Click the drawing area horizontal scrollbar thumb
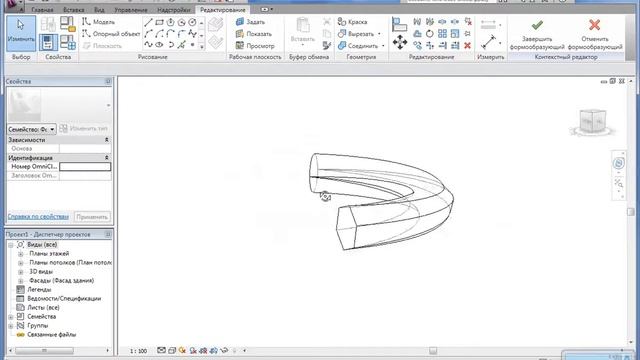The width and height of the screenshot is (640, 360). [x=433, y=351]
